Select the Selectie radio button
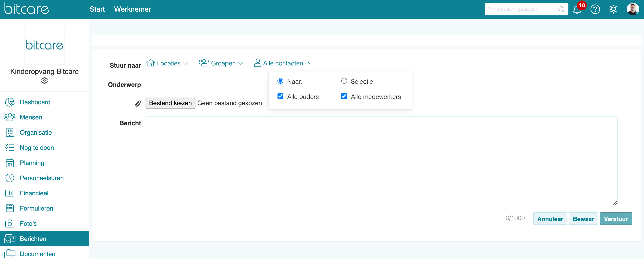644x259 pixels. click(344, 81)
